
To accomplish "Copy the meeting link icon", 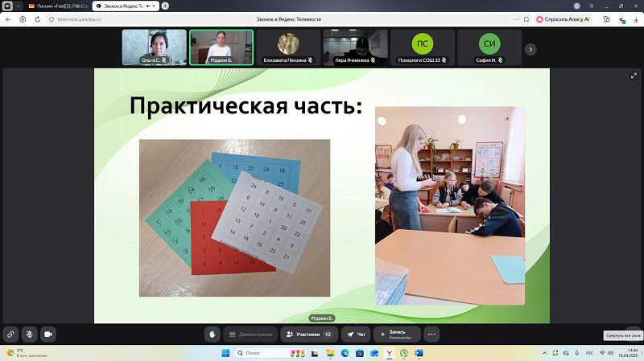I will pyautogui.click(x=10, y=334).
